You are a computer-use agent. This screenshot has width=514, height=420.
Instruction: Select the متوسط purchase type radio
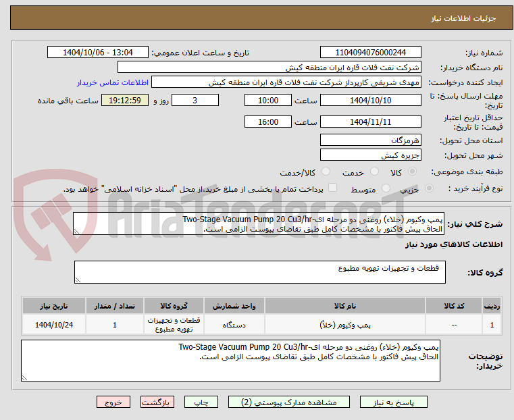click(x=386, y=188)
